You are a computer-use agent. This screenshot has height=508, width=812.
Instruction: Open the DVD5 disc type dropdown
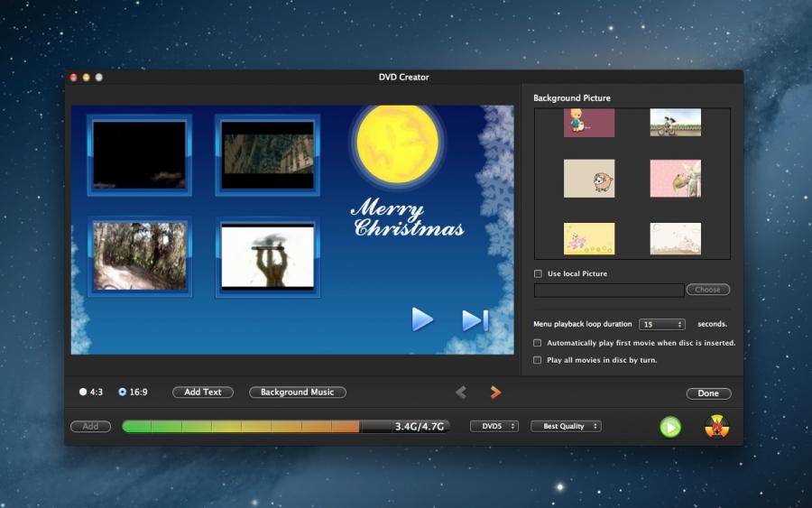tap(494, 426)
